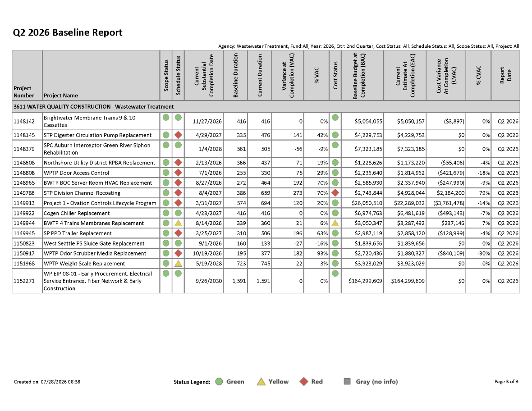Click the green circle icon in the Status Legend

(219, 382)
